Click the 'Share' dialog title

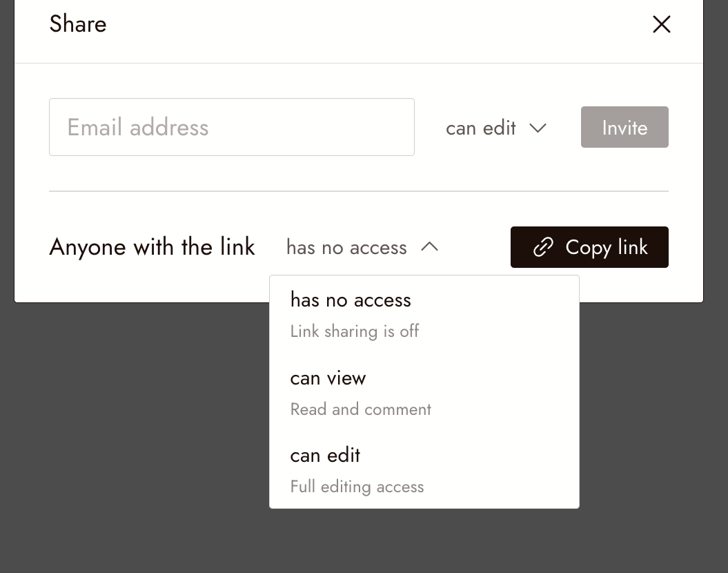(x=78, y=23)
